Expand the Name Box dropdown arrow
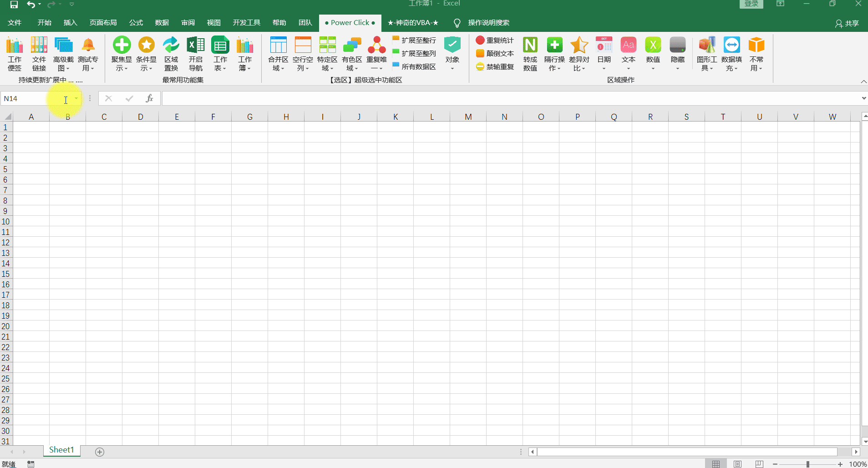868x468 pixels. pyautogui.click(x=76, y=98)
